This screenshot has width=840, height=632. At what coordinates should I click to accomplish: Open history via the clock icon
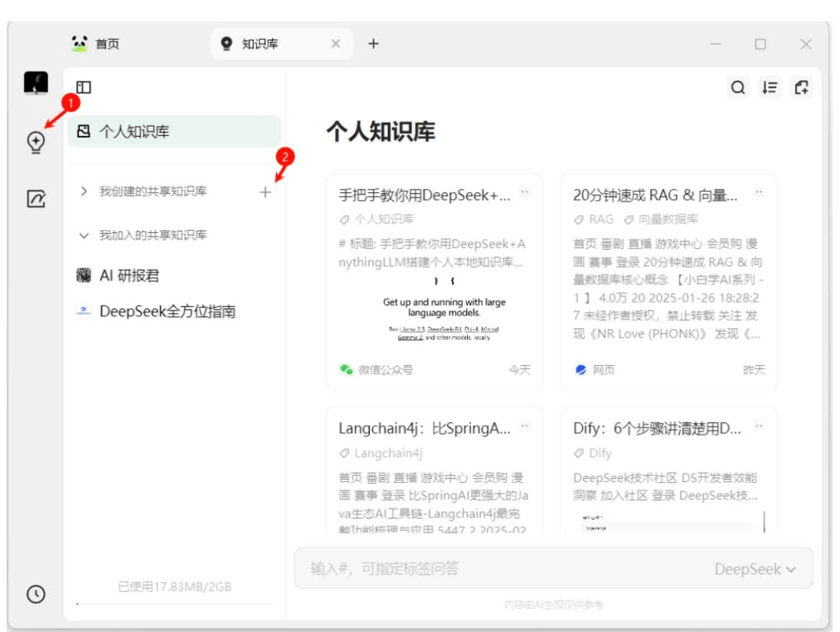click(x=35, y=594)
